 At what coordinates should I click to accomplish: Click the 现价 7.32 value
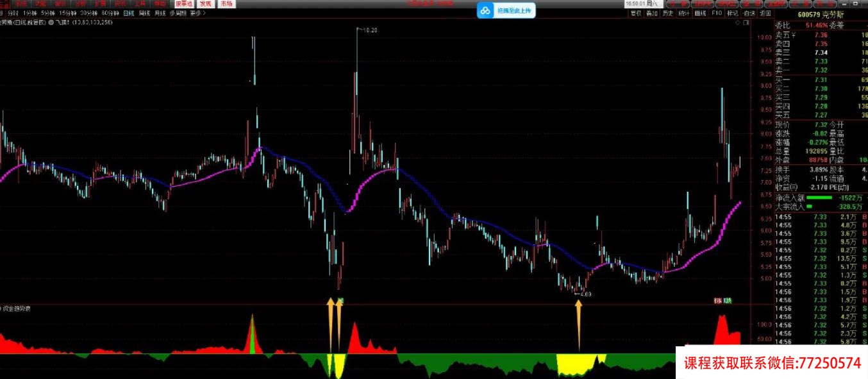(x=821, y=124)
